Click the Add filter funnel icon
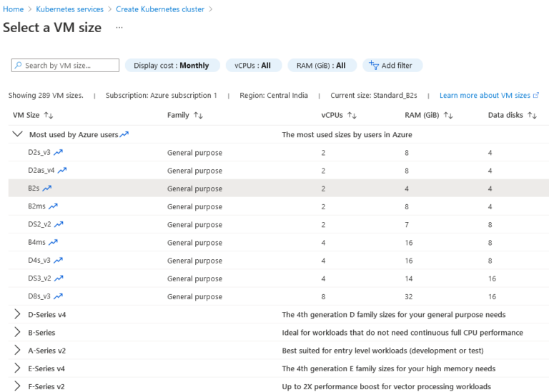Viewport: 549px width, 392px height. click(374, 65)
